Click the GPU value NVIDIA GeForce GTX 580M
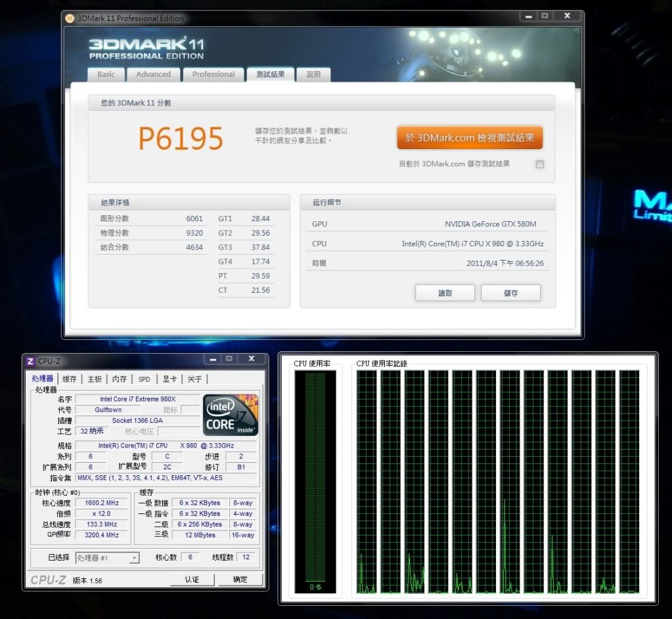The width and height of the screenshot is (672, 619). (x=490, y=224)
